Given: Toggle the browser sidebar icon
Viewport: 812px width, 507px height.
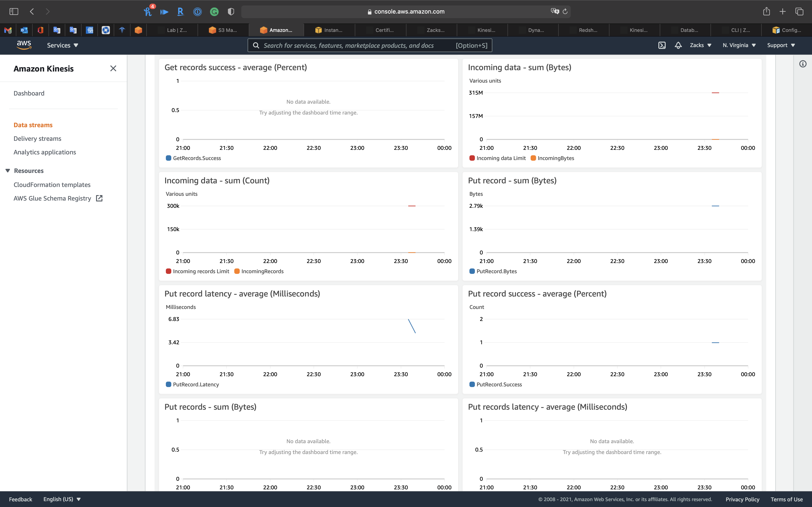Looking at the screenshot, I should coord(14,12).
